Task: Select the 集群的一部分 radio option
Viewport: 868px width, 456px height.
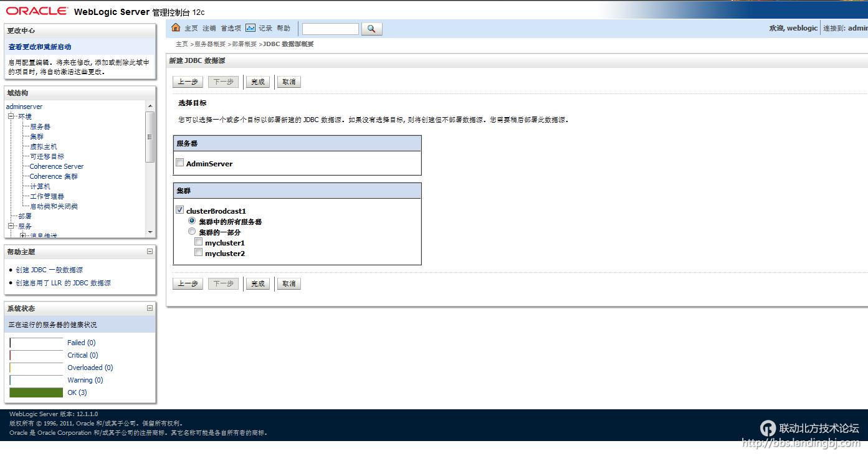Action: [192, 232]
